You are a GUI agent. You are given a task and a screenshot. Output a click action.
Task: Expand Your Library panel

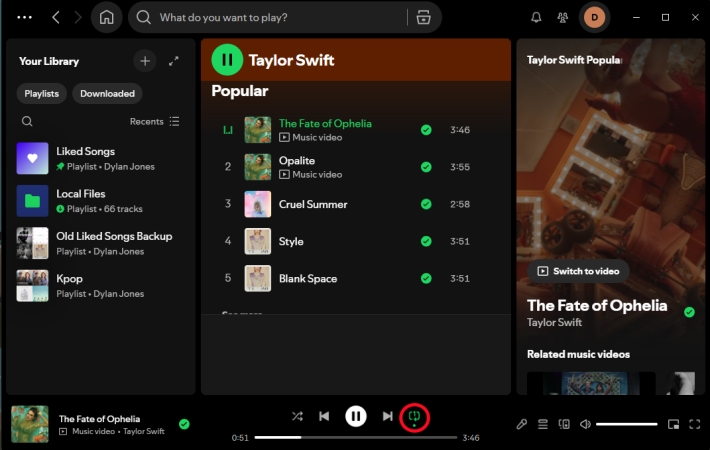click(173, 61)
